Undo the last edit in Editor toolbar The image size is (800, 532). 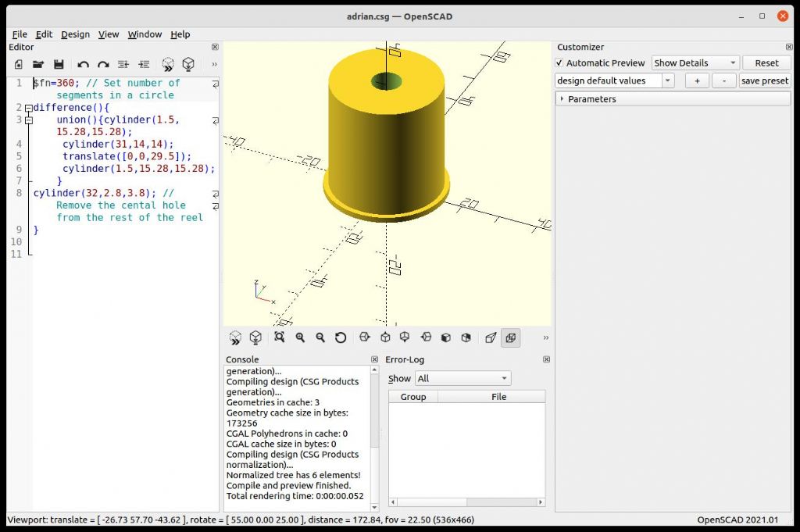(83, 64)
